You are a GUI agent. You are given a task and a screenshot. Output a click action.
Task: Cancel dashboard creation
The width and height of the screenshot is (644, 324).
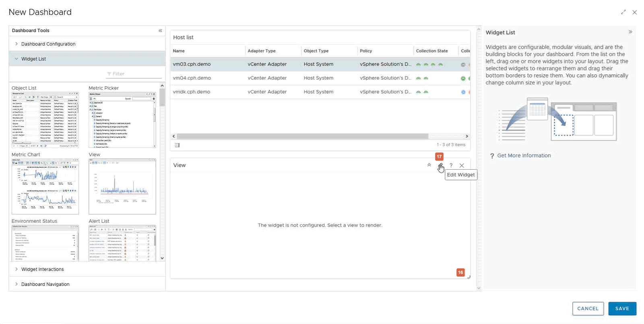(x=588, y=308)
